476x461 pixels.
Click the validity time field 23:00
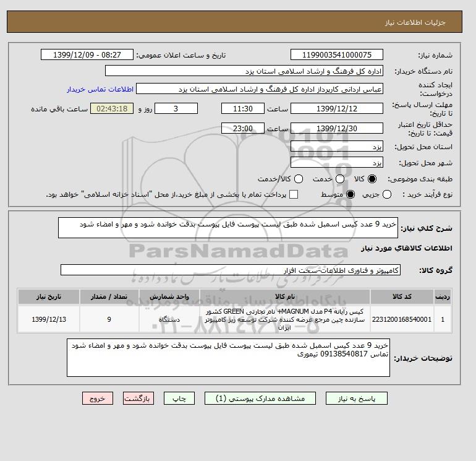pyautogui.click(x=243, y=128)
